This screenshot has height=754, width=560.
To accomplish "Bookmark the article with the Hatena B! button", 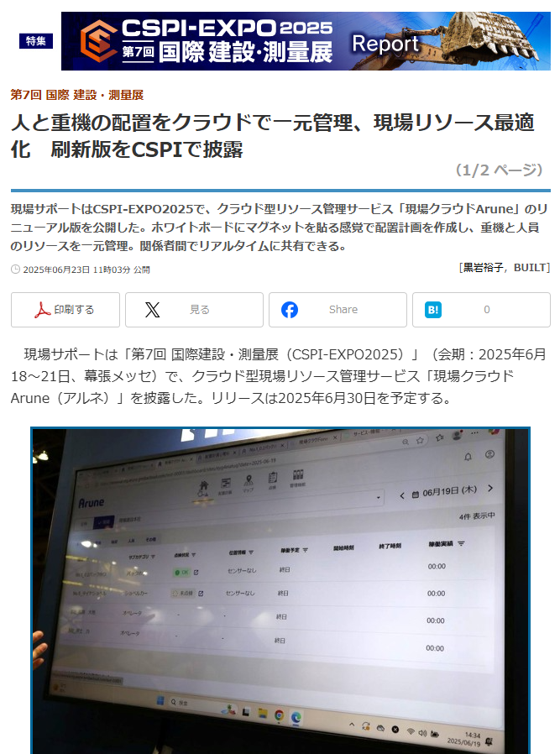I will pyautogui.click(x=481, y=310).
